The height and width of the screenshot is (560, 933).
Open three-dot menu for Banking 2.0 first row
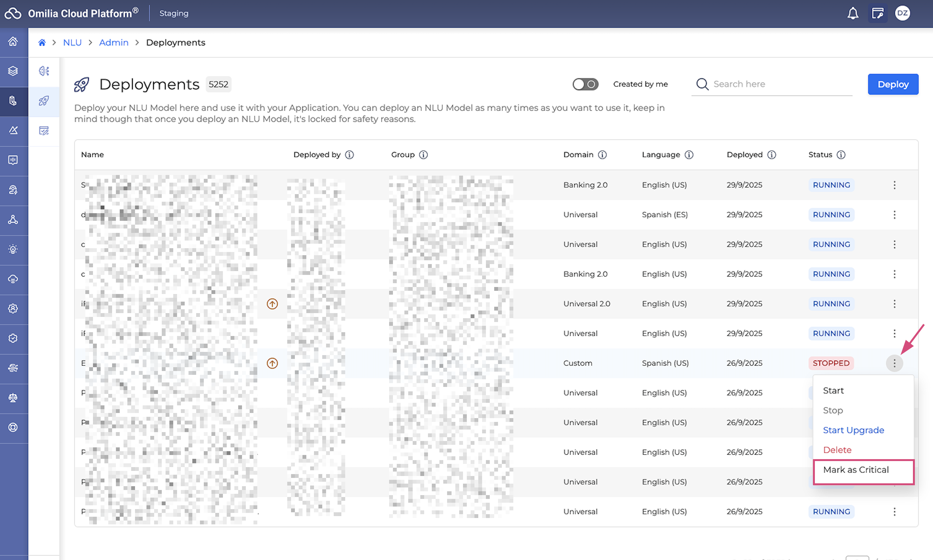pyautogui.click(x=894, y=185)
